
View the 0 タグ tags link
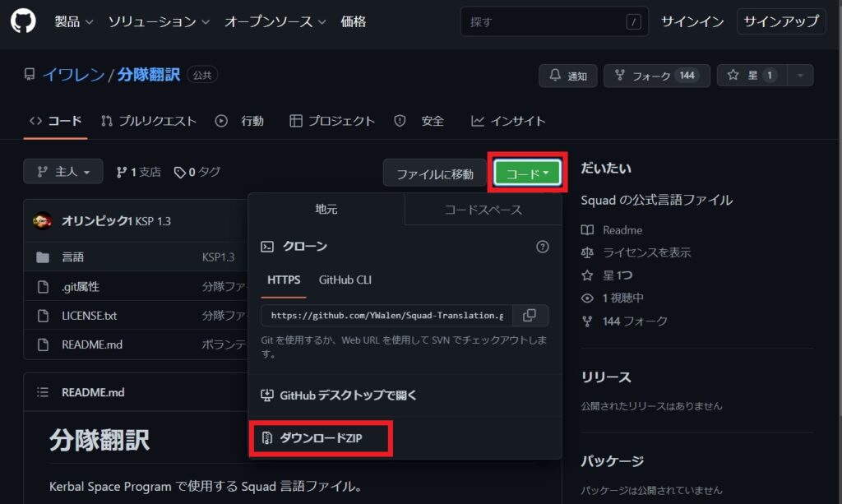click(x=197, y=172)
